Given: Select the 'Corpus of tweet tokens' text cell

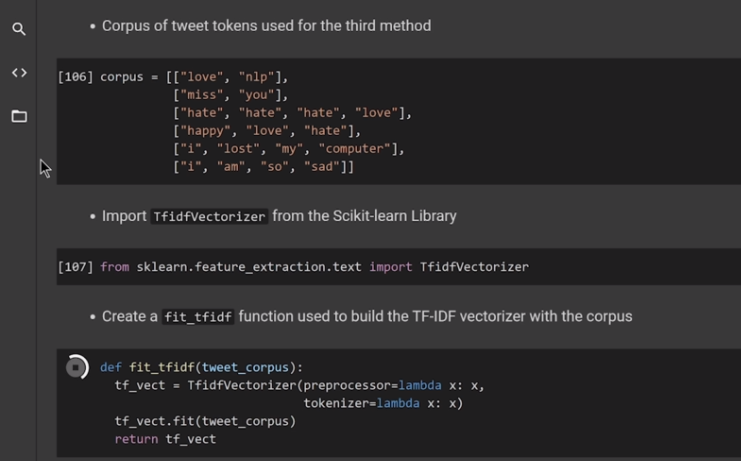Looking at the screenshot, I should (x=266, y=26).
